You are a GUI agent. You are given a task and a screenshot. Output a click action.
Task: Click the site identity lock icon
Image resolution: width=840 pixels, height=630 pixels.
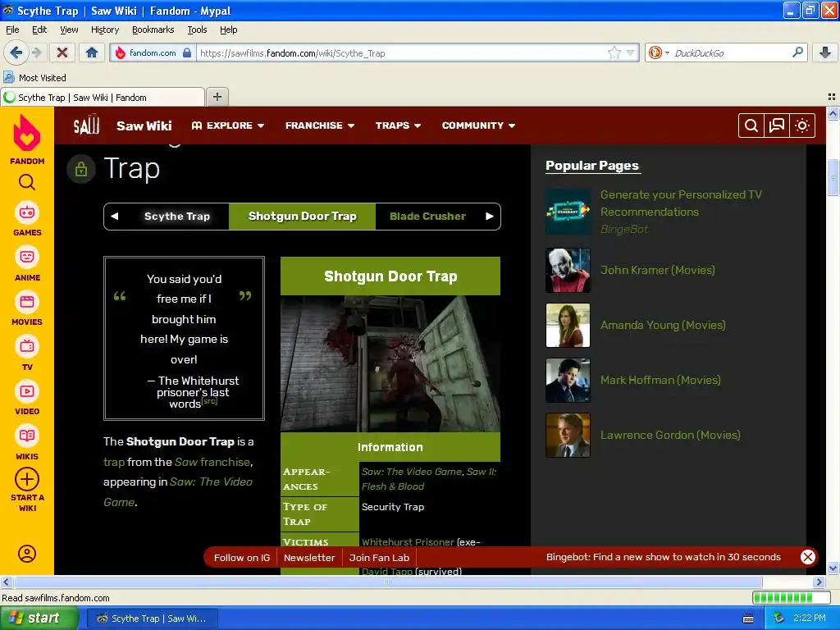[x=187, y=52]
